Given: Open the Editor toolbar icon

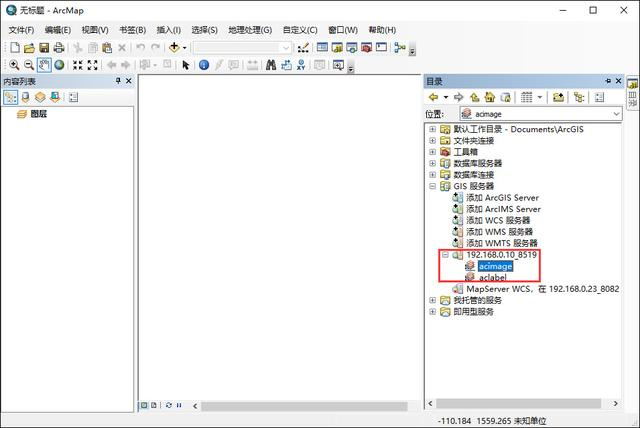Looking at the screenshot, I should (x=303, y=48).
